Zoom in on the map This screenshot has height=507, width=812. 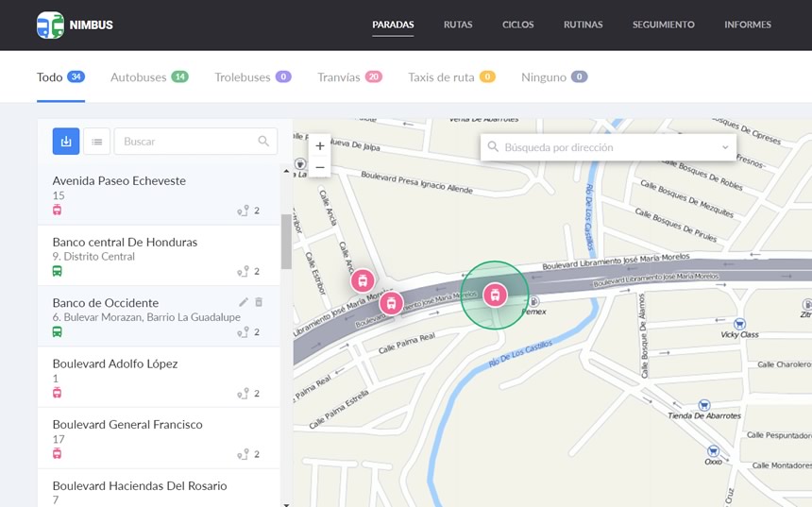tap(320, 146)
